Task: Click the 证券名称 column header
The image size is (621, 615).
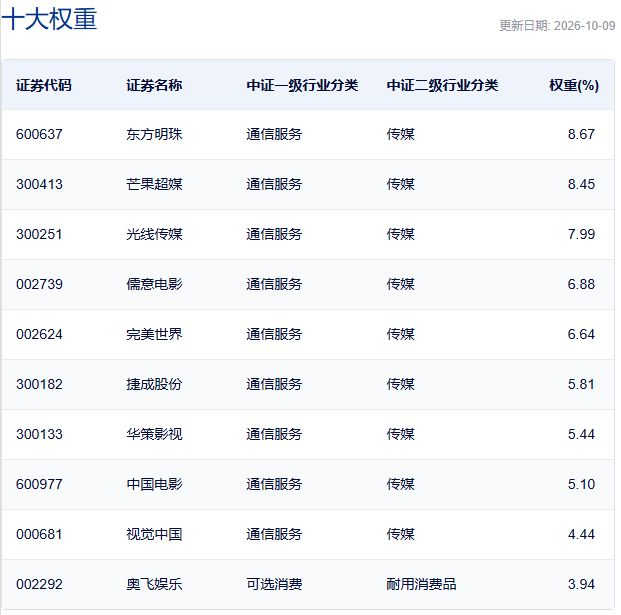Action: click(154, 85)
